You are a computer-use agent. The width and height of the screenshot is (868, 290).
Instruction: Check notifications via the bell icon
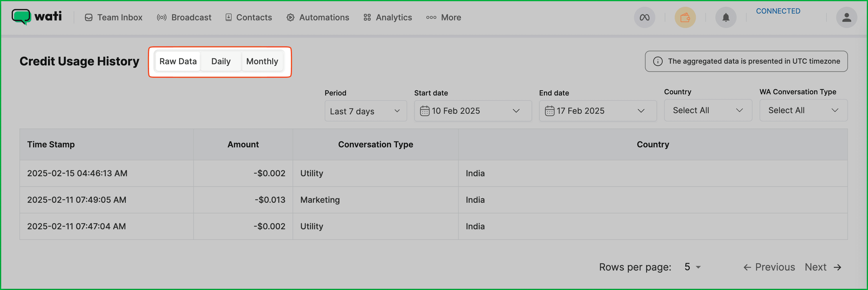tap(726, 17)
